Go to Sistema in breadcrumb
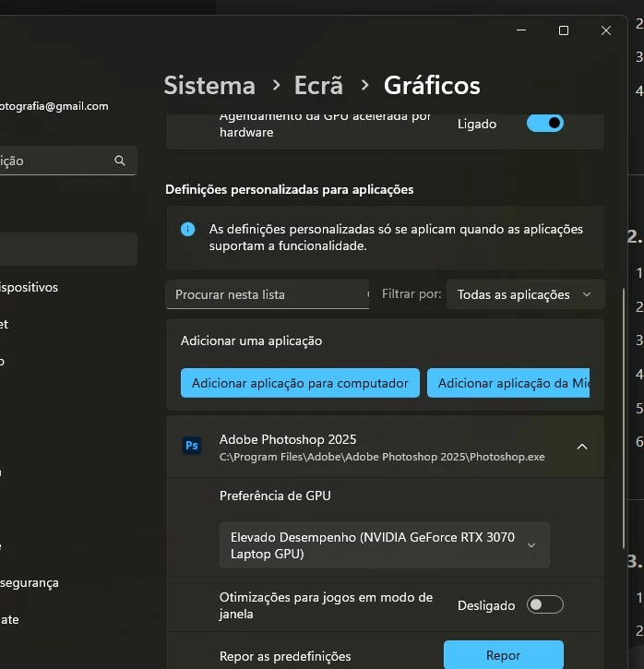Viewport: 644px width, 669px height. tap(209, 85)
